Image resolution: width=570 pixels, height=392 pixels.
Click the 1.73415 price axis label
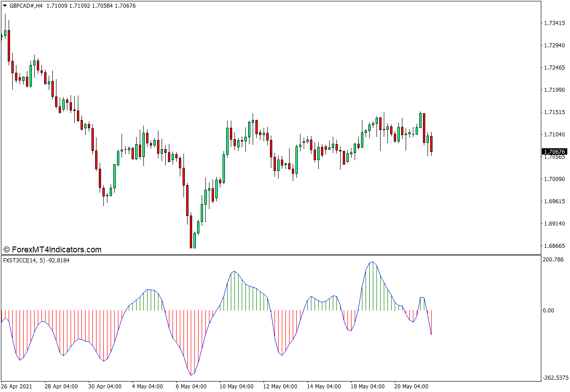[x=554, y=23]
